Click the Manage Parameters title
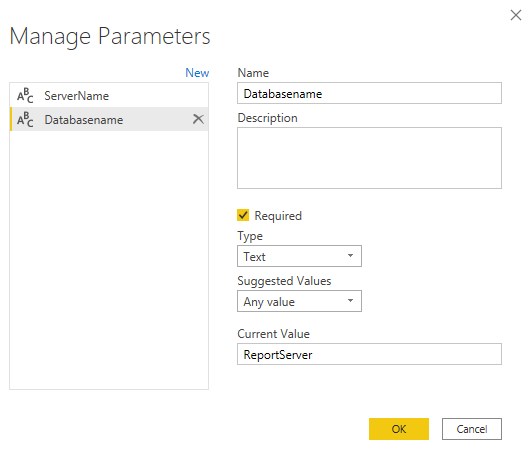Image resolution: width=531 pixels, height=449 pixels. pyautogui.click(x=110, y=37)
